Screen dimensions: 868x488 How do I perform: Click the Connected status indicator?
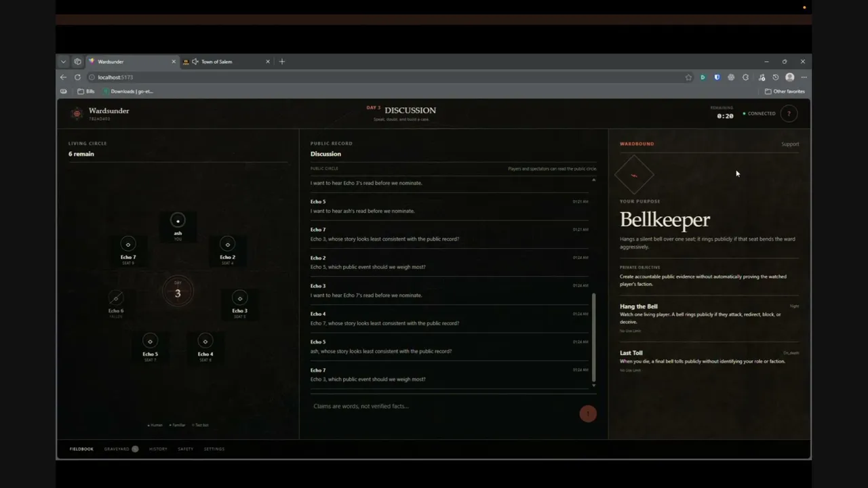(x=759, y=114)
